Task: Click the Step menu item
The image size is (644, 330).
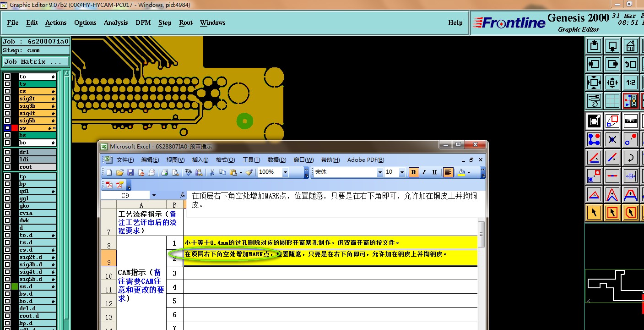Action: pyautogui.click(x=165, y=22)
